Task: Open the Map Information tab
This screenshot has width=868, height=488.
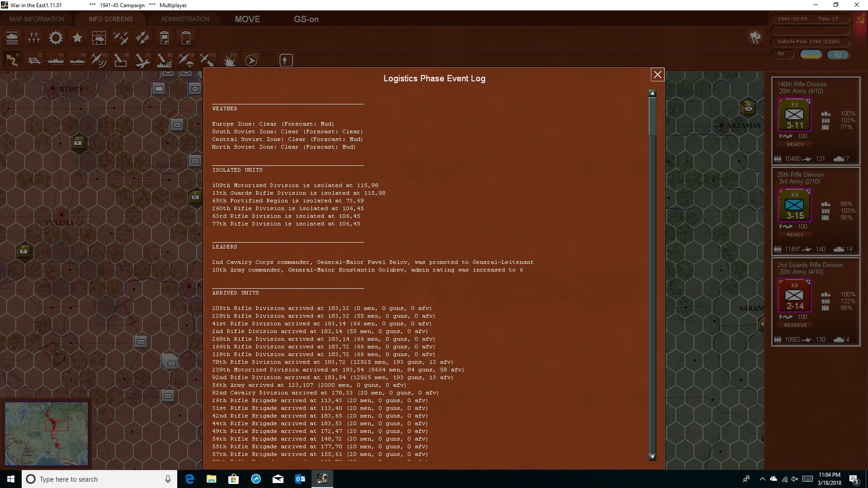Action: tap(37, 19)
